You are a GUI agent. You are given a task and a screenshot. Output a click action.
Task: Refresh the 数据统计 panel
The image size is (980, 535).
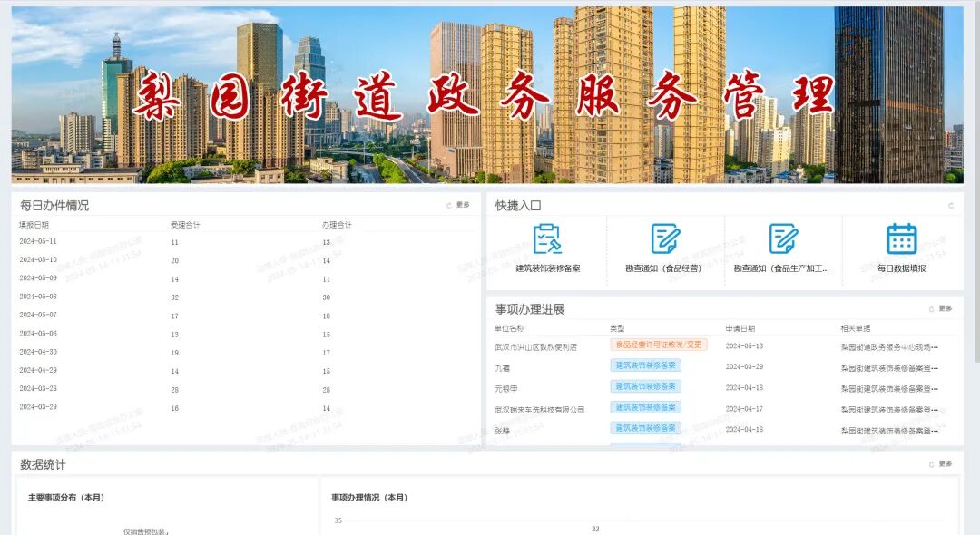931,464
